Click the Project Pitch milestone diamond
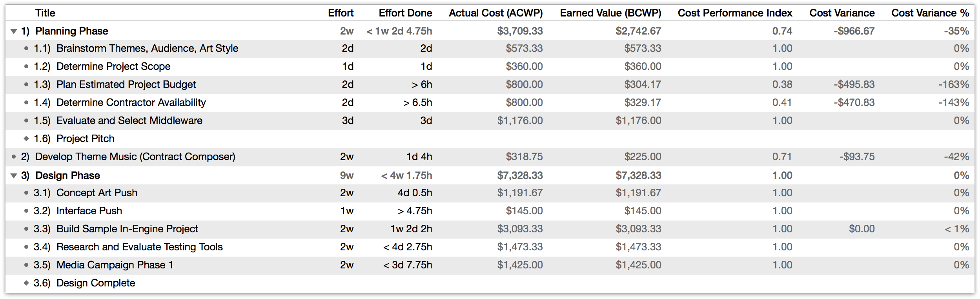The width and height of the screenshot is (980, 299). 26,139
